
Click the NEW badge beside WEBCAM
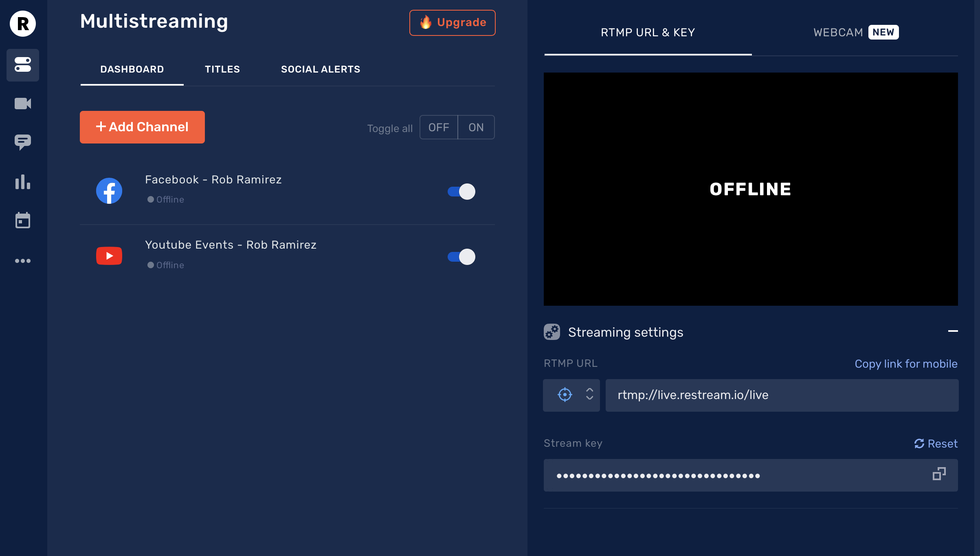(883, 32)
